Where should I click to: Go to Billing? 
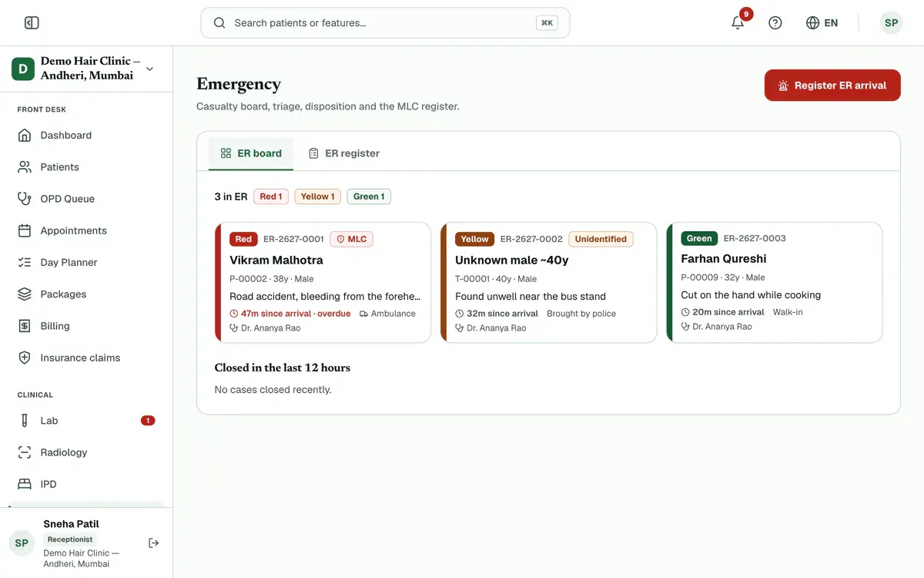86,326
